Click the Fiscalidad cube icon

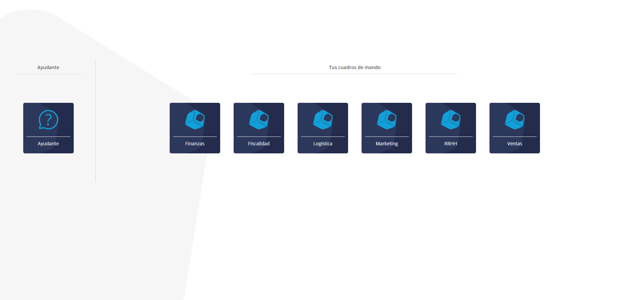point(259,120)
